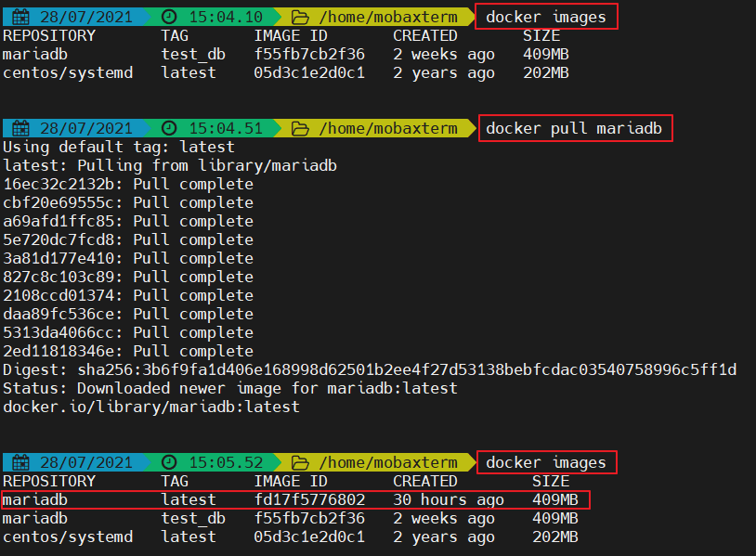Click /home/mobaxterm path in last prompt
This screenshot has height=556, width=756.
pos(388,462)
